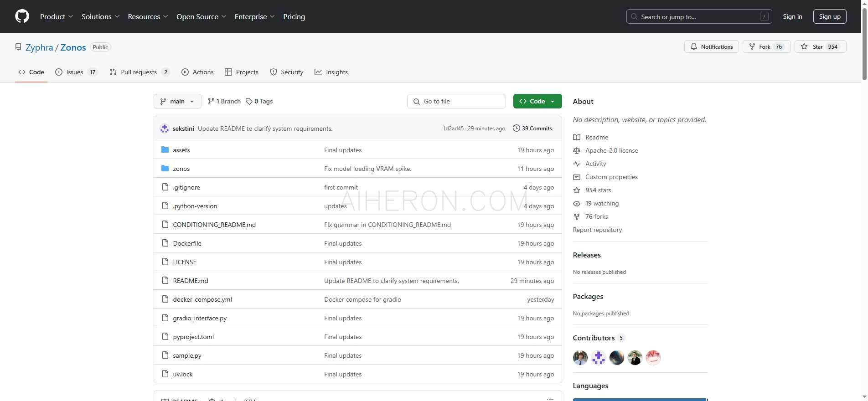
Task: Open the first contributor avatar
Action: (580, 358)
